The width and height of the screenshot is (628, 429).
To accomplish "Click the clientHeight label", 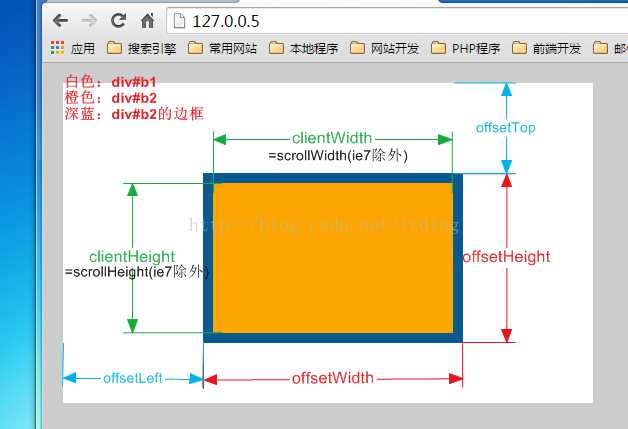I will tap(132, 256).
